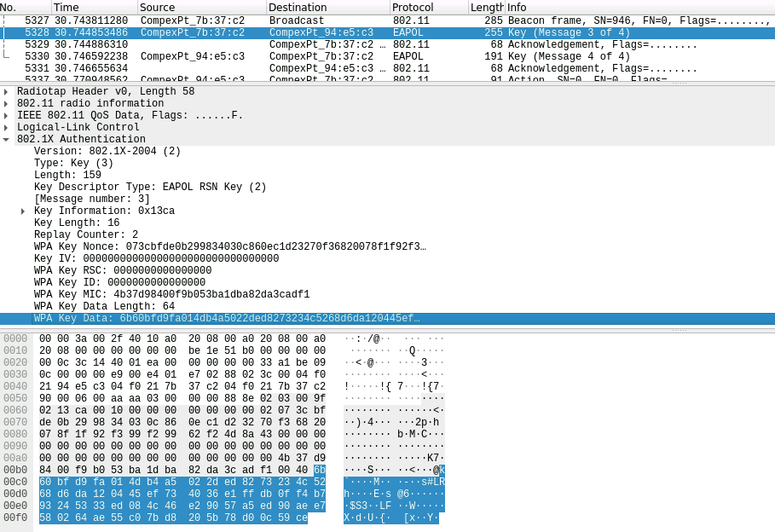Select WPA Key MIC field
Image resolution: width=775 pixels, height=532 pixels.
(x=171, y=294)
